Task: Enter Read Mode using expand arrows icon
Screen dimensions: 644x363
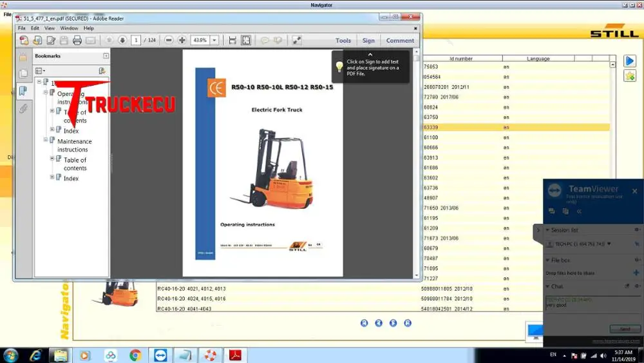Action: click(x=297, y=40)
